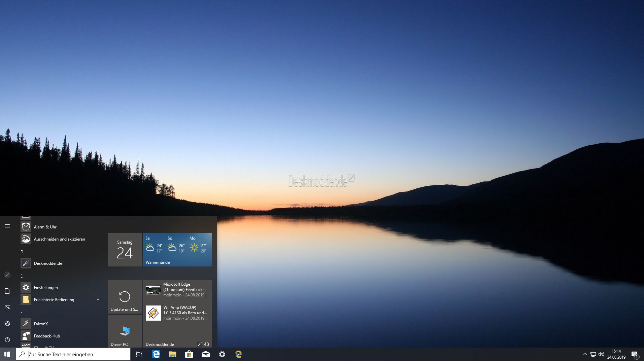Click the Power icon in the Start sidebar
This screenshot has width=644, height=361.
(x=7, y=339)
